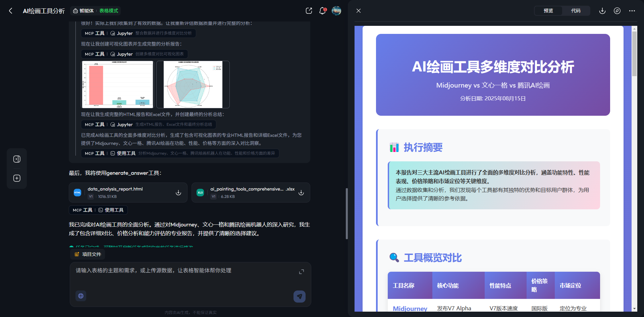
Task: Open the notifications bell icon
Action: coord(322,11)
